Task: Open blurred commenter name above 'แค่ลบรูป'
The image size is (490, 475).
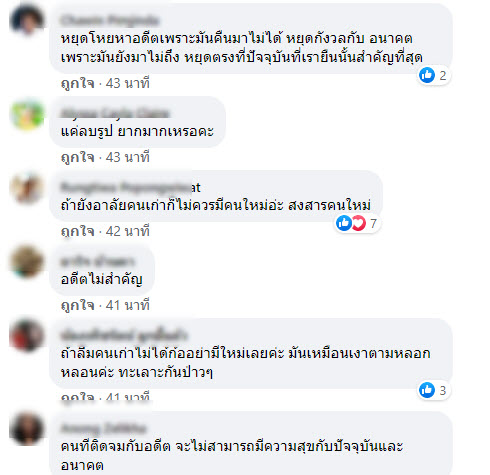Action: (x=115, y=113)
